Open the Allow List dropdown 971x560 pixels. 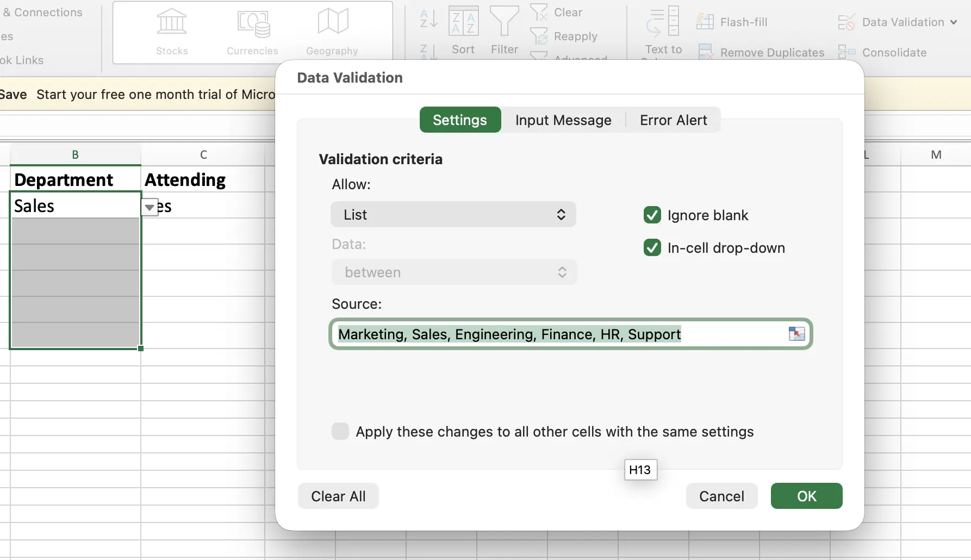[x=453, y=215]
